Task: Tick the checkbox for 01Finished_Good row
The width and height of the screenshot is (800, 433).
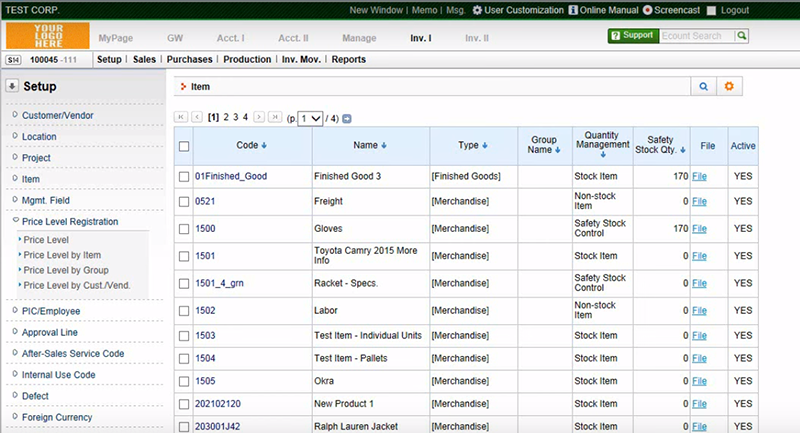Action: [x=183, y=177]
